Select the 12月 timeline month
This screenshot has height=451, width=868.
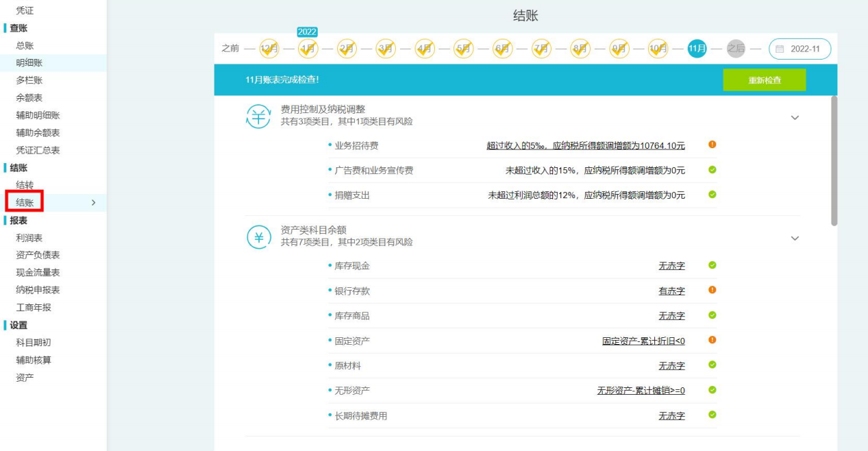[x=269, y=48]
